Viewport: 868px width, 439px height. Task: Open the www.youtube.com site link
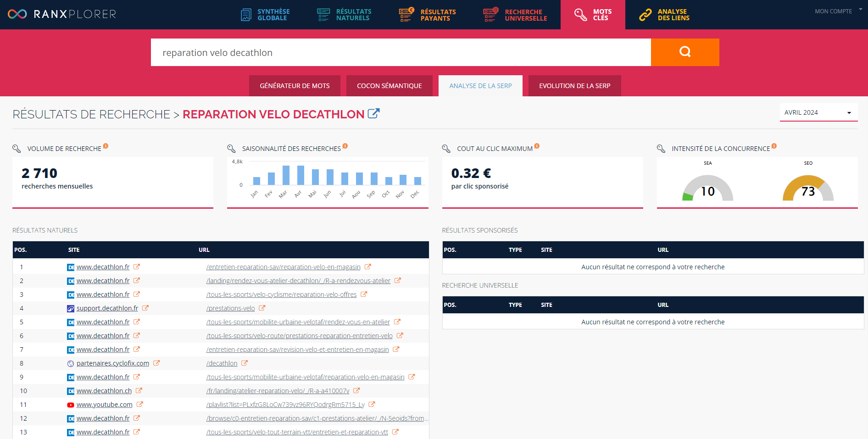point(105,405)
